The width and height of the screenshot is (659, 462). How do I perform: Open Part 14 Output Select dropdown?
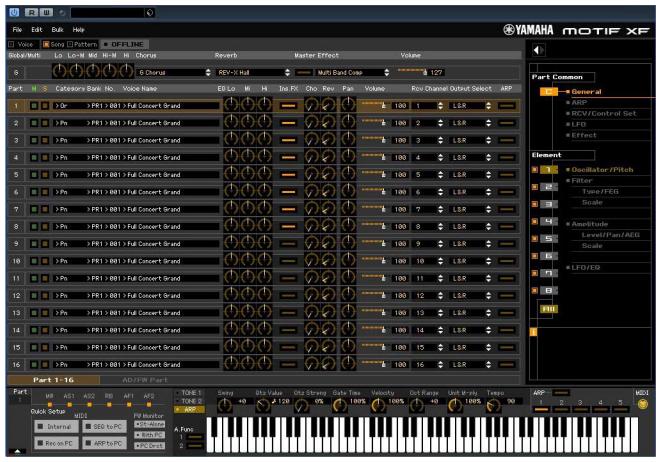tap(470, 330)
